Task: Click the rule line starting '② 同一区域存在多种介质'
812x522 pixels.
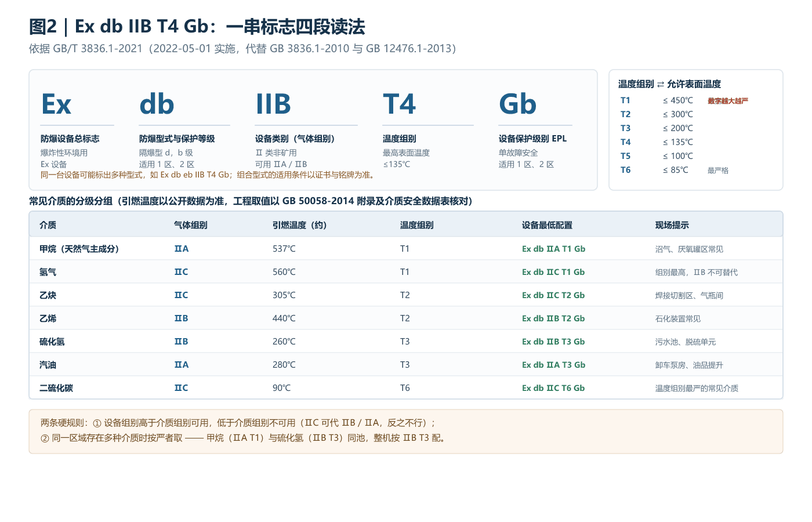Action: [244, 438]
